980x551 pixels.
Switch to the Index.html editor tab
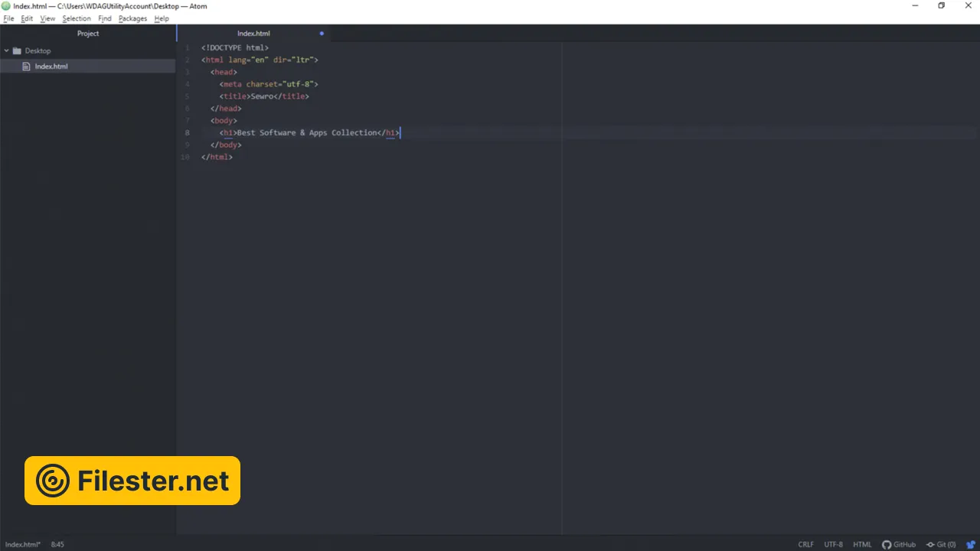[253, 34]
